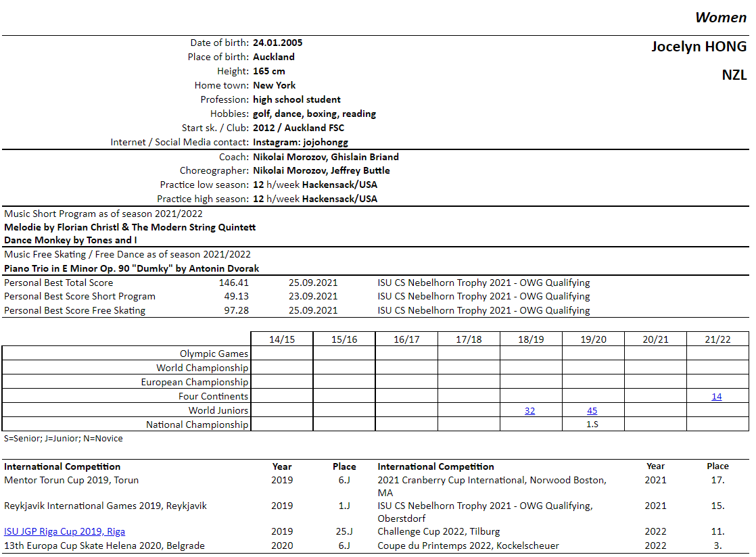
Task: Click Nebelhorn Trophy event in Total Score row
Action: tap(483, 283)
